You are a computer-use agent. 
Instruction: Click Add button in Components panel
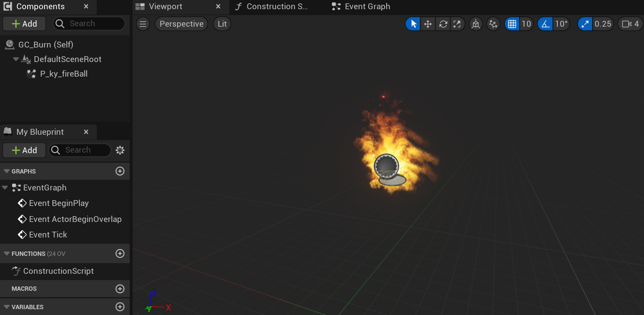(24, 24)
